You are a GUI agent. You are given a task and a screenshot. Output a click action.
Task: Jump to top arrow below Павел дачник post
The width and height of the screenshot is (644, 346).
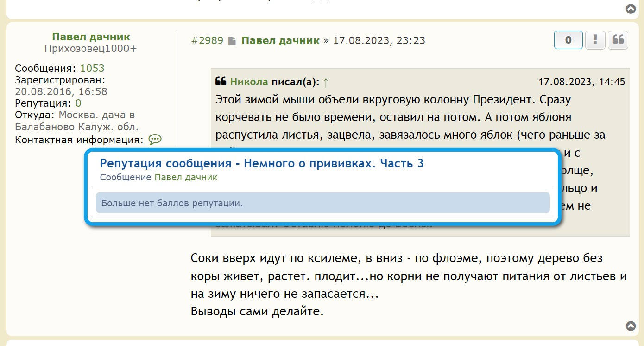(631, 326)
